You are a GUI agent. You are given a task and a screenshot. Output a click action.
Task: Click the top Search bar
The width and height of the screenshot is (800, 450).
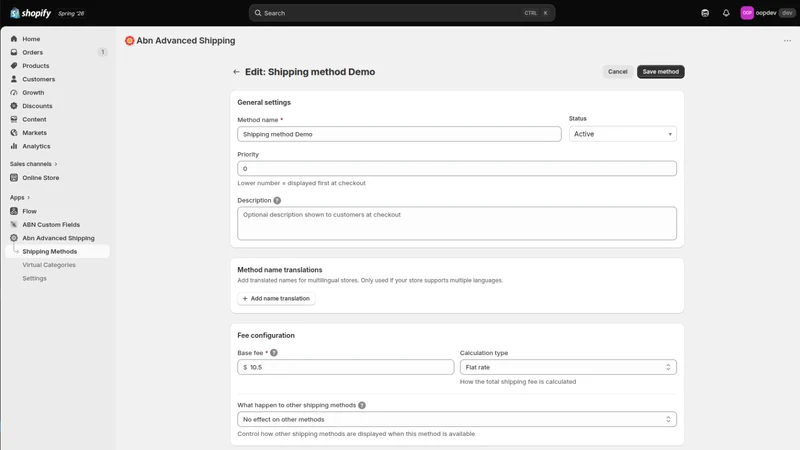click(x=402, y=13)
